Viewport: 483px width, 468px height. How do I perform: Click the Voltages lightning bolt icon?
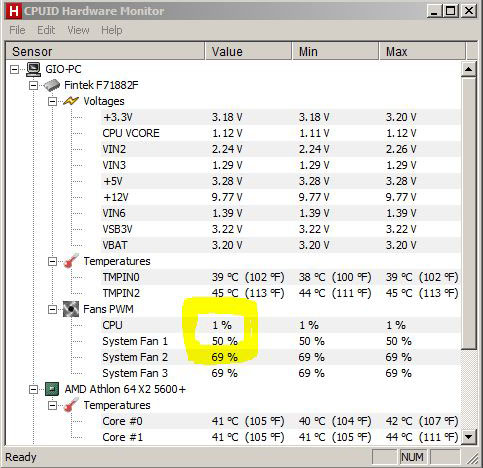tap(71, 101)
